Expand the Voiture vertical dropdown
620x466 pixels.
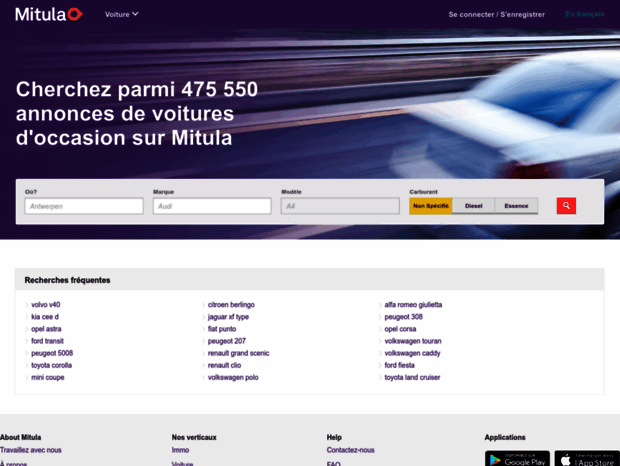coord(121,14)
